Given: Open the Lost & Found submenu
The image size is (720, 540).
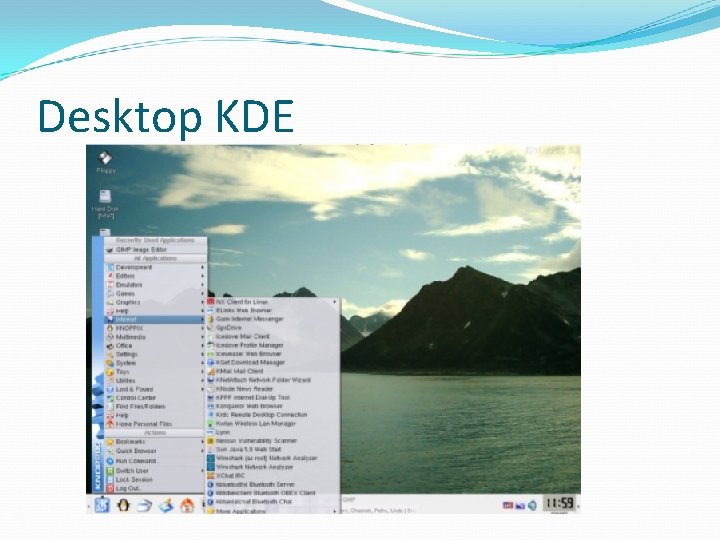Looking at the screenshot, I should 156,389.
